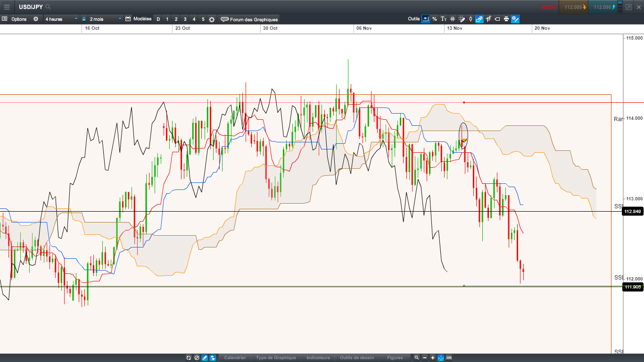Click the instrument search magnifier icon
This screenshot has width=644, height=362.
48,7
